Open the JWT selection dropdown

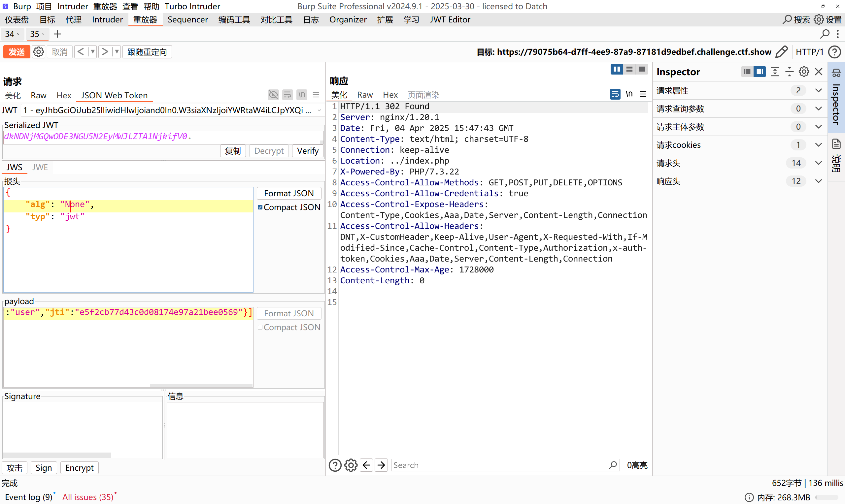pyautogui.click(x=319, y=110)
